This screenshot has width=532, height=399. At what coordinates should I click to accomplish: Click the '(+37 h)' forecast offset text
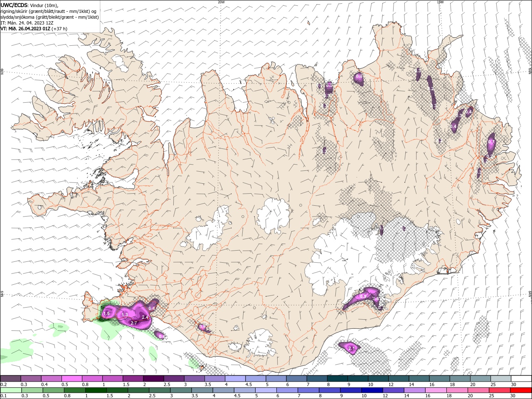[x=59, y=29]
